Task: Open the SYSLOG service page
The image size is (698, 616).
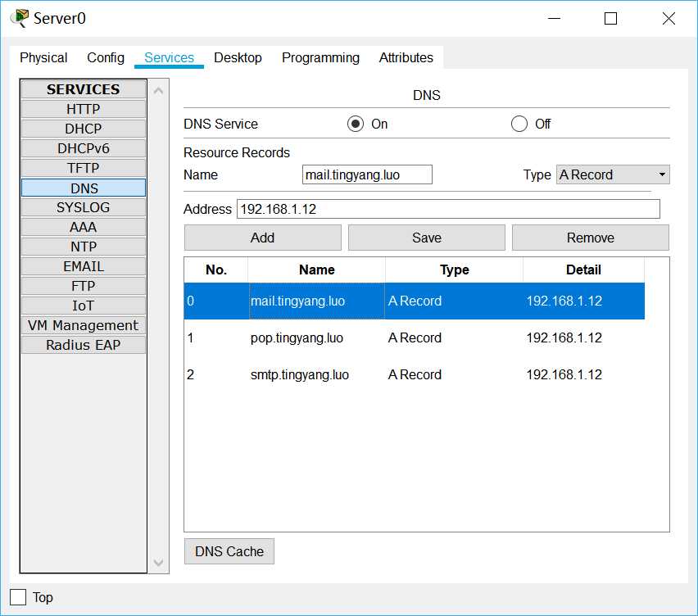Action: click(x=84, y=207)
